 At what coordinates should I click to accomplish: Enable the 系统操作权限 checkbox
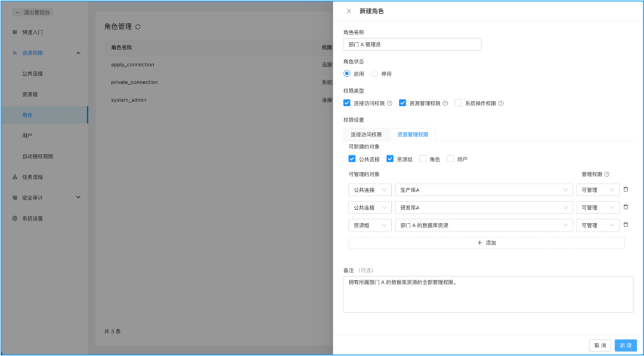tap(459, 103)
